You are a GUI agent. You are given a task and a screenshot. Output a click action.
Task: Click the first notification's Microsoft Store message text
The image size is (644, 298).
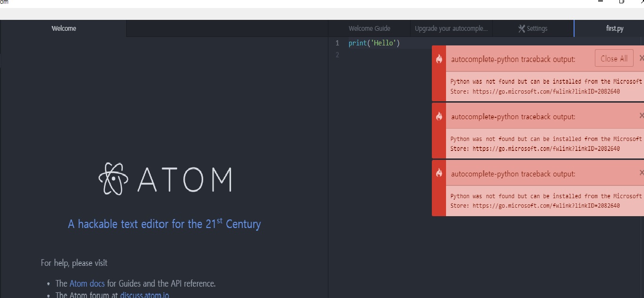(x=546, y=87)
